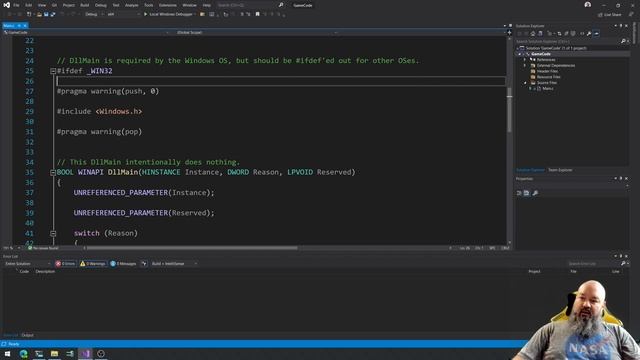Click the Visual Studio logo icon
The image size is (640, 360).
tap(6, 5)
